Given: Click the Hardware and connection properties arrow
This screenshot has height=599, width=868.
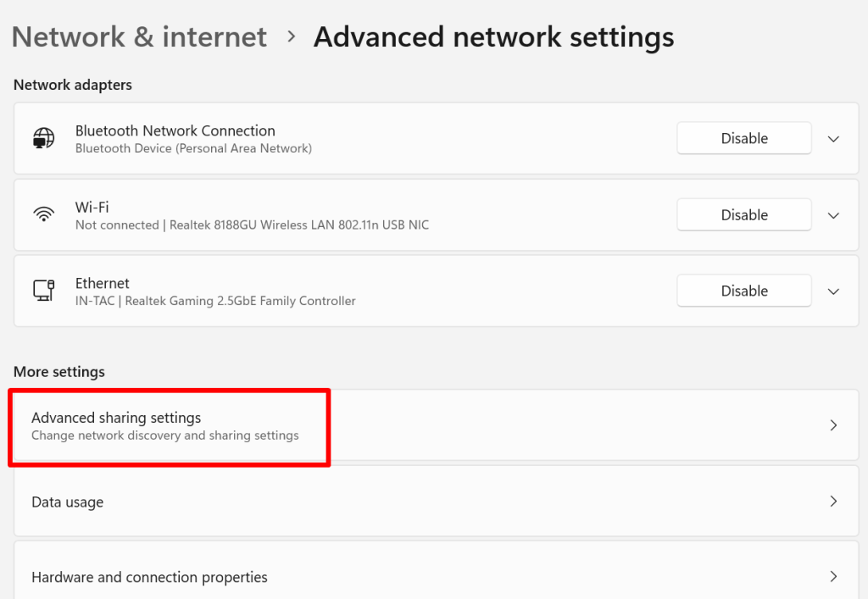Looking at the screenshot, I should [x=833, y=577].
